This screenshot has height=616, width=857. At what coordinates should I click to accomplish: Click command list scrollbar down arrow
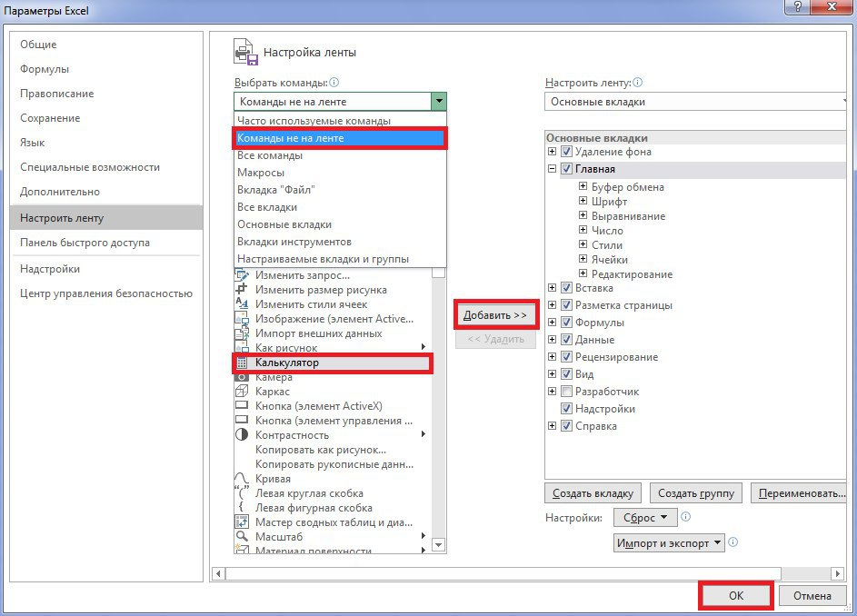pos(438,545)
